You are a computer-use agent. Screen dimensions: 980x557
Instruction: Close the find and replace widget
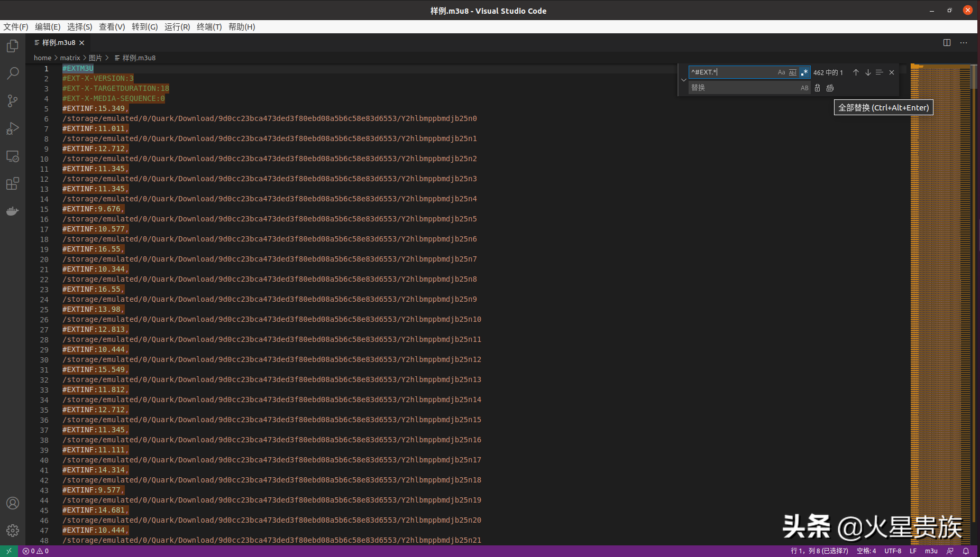(892, 72)
